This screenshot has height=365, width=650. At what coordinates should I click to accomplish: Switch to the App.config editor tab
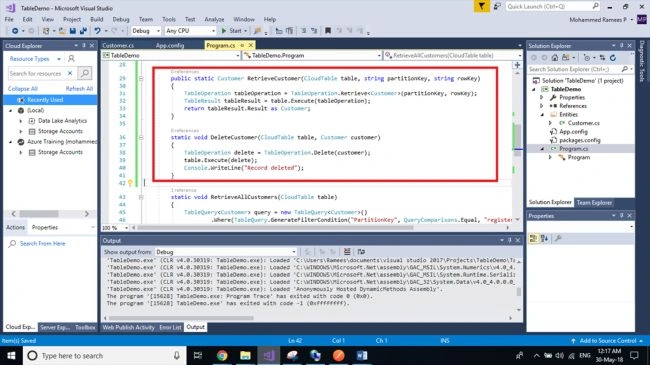coord(170,45)
